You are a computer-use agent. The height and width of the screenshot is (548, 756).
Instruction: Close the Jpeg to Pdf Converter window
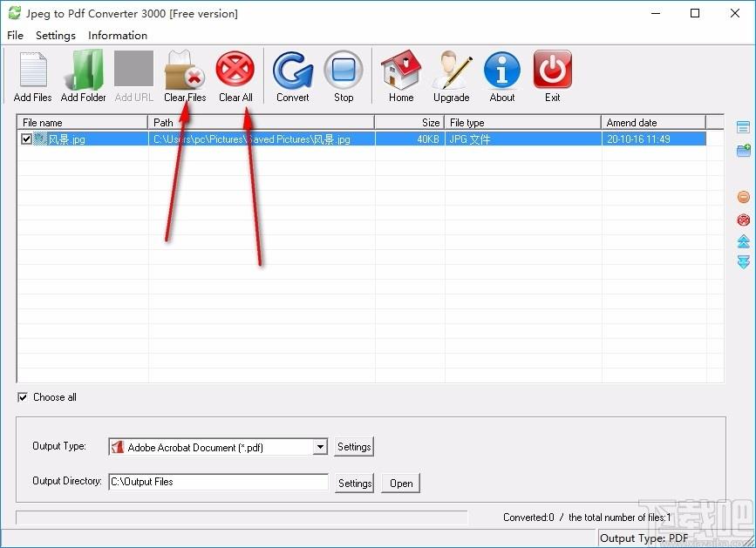pos(735,13)
